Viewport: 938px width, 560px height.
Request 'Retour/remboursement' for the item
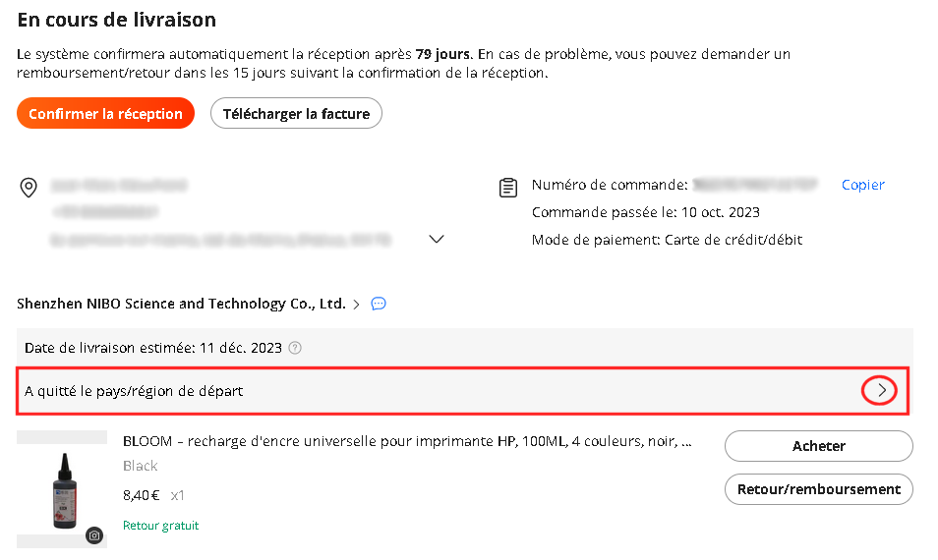coord(818,489)
